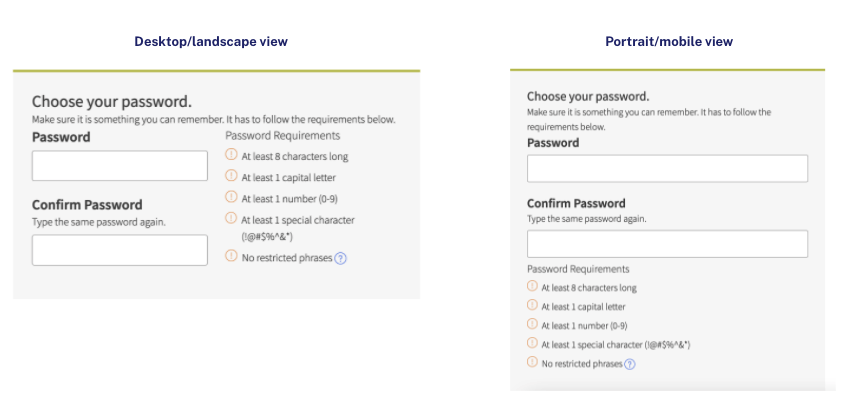
Task: Click the special character status icon, desktop view
Action: (231, 218)
